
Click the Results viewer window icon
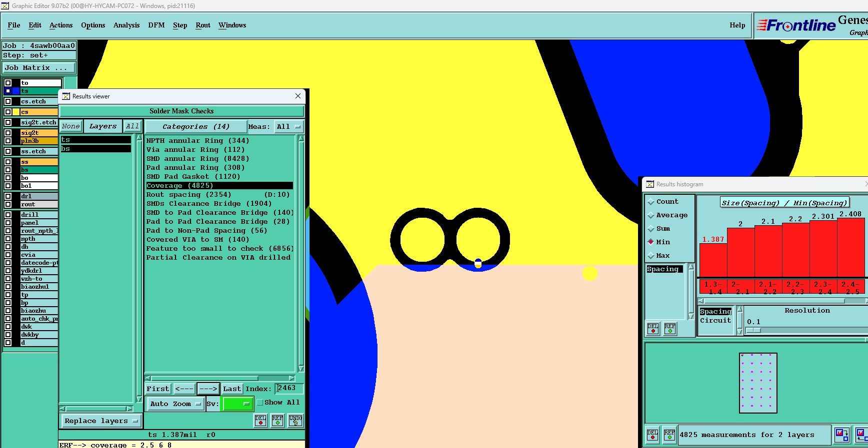pos(66,96)
